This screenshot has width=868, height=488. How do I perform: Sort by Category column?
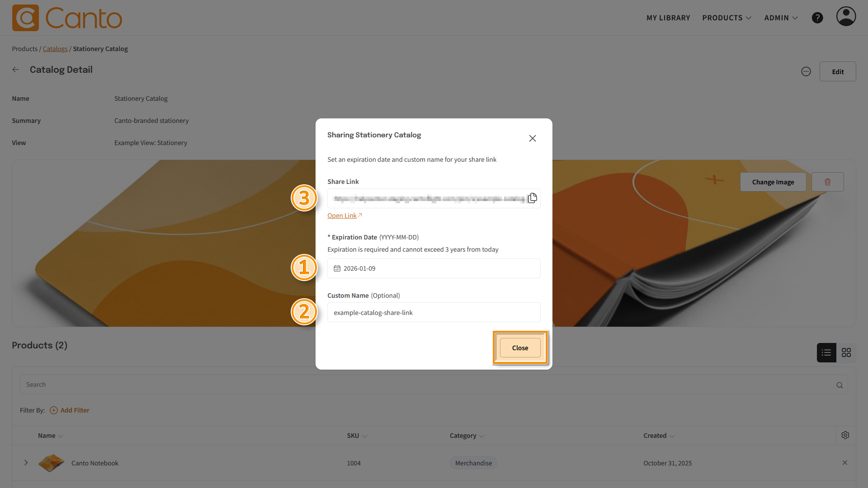[x=467, y=436]
